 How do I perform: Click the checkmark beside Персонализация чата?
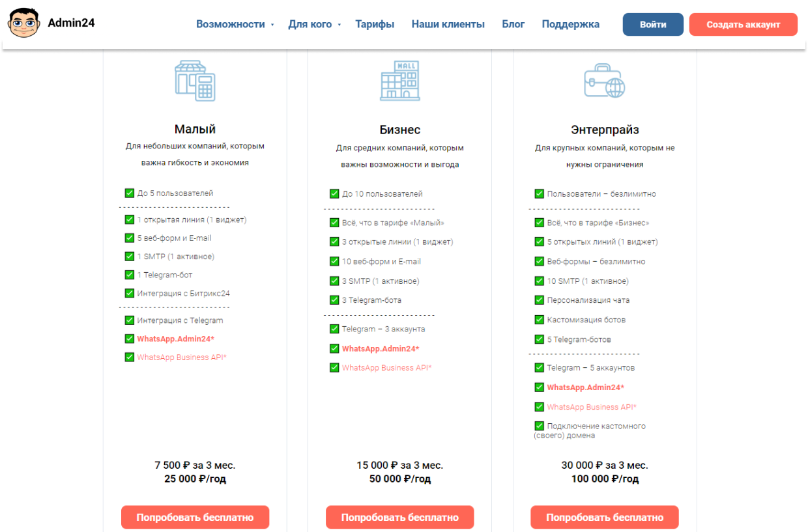pos(539,300)
